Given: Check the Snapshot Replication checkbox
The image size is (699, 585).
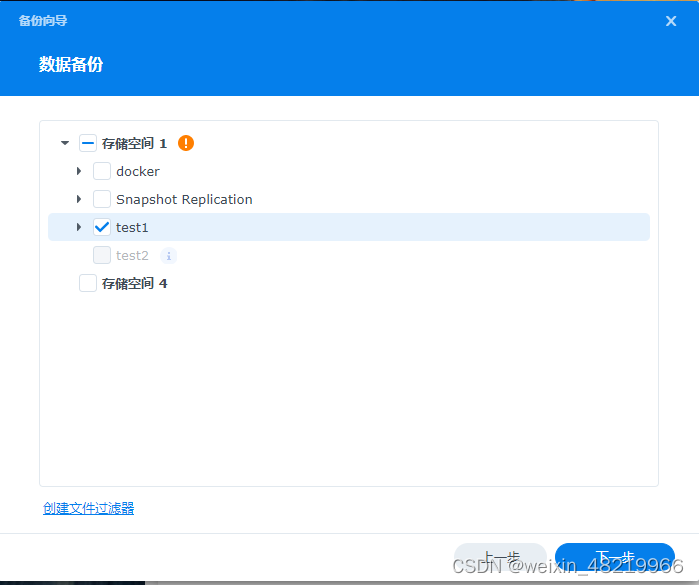Looking at the screenshot, I should click(x=102, y=199).
